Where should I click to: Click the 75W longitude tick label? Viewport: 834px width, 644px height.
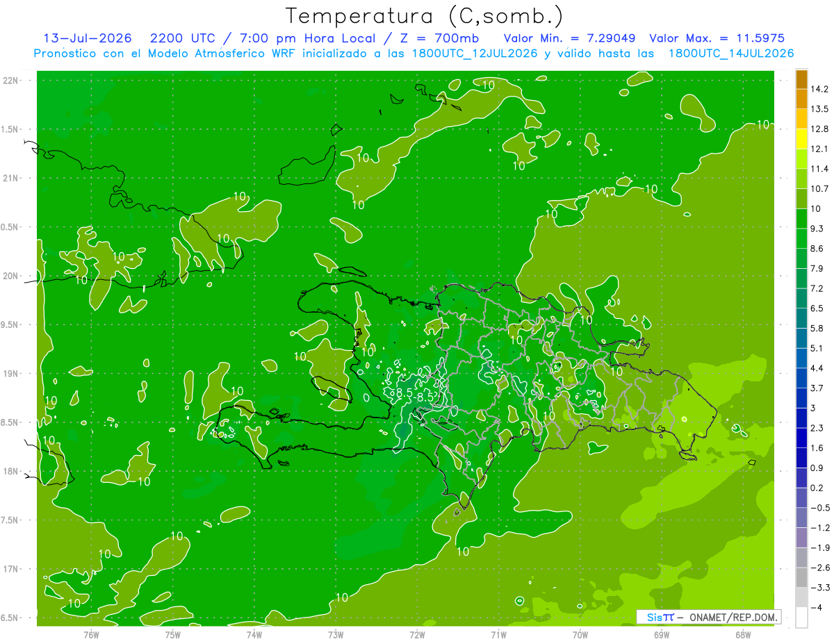pos(172,634)
